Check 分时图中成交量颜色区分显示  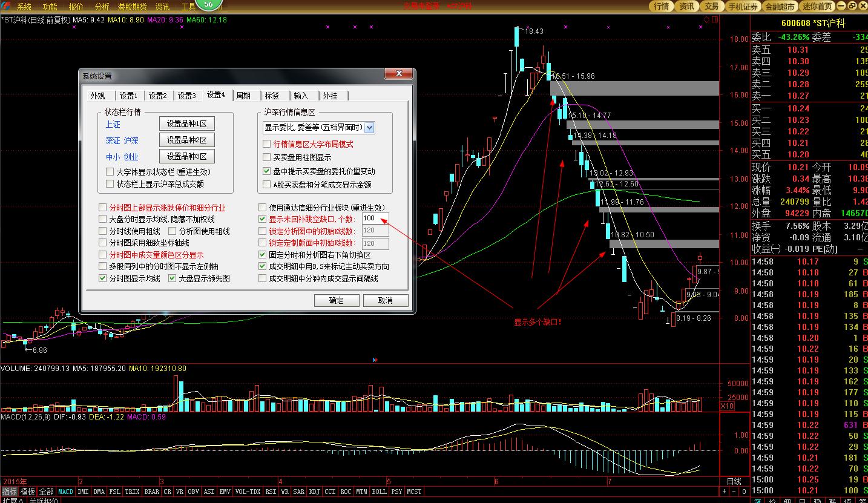coord(102,255)
